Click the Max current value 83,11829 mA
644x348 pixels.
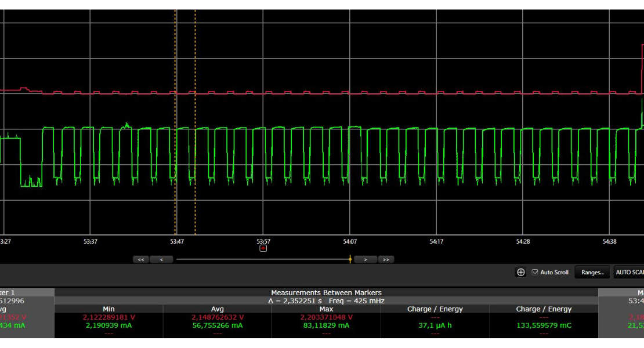click(x=326, y=325)
